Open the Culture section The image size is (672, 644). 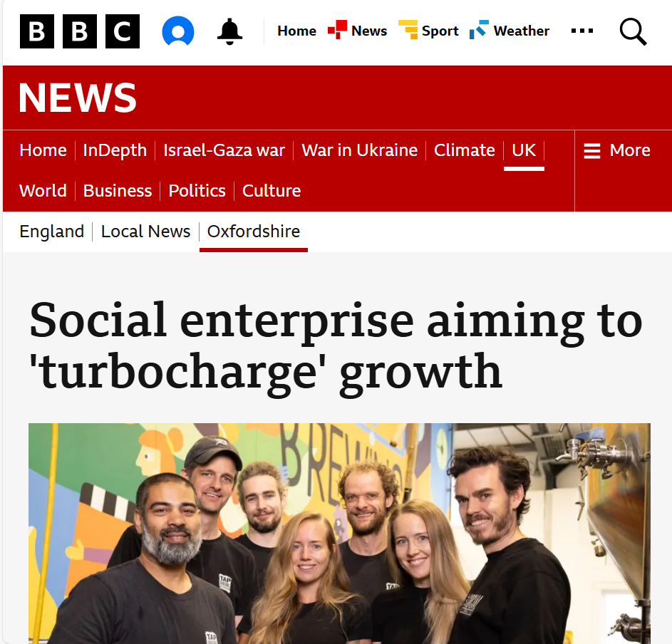coord(272,191)
